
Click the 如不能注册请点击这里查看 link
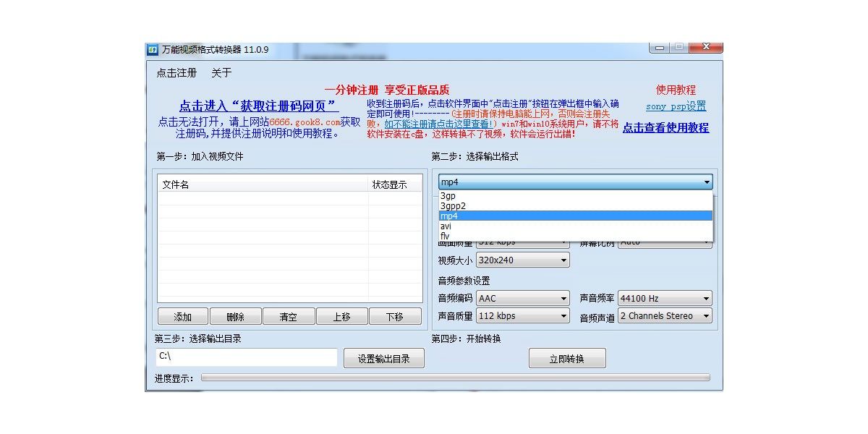coord(439,124)
